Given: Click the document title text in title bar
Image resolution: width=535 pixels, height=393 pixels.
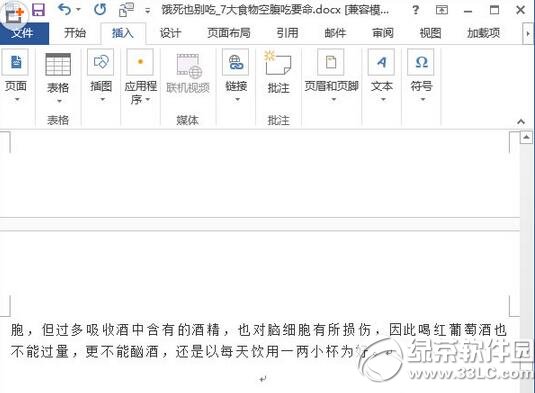Looking at the screenshot, I should click(x=275, y=10).
